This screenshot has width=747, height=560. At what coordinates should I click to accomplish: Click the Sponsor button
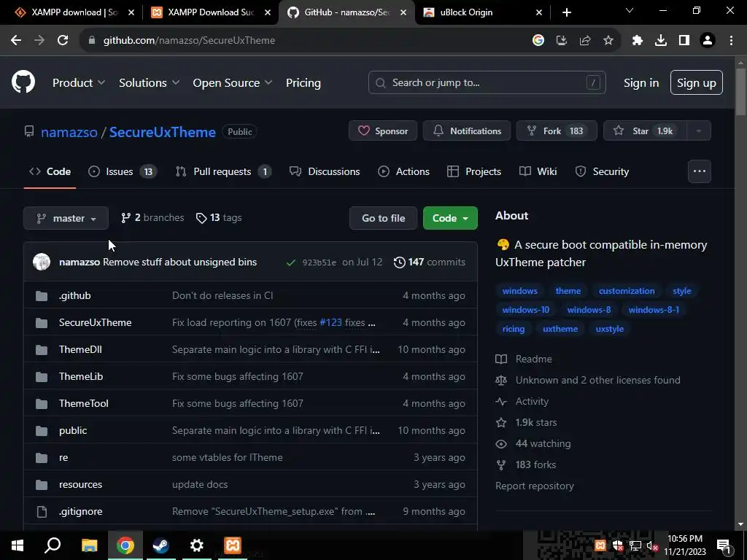(x=383, y=131)
